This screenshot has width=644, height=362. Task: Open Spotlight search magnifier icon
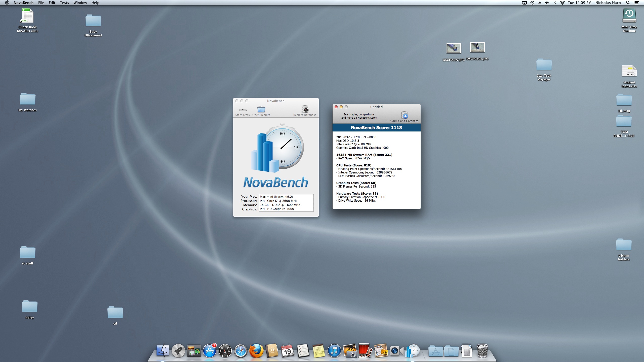[x=628, y=3]
